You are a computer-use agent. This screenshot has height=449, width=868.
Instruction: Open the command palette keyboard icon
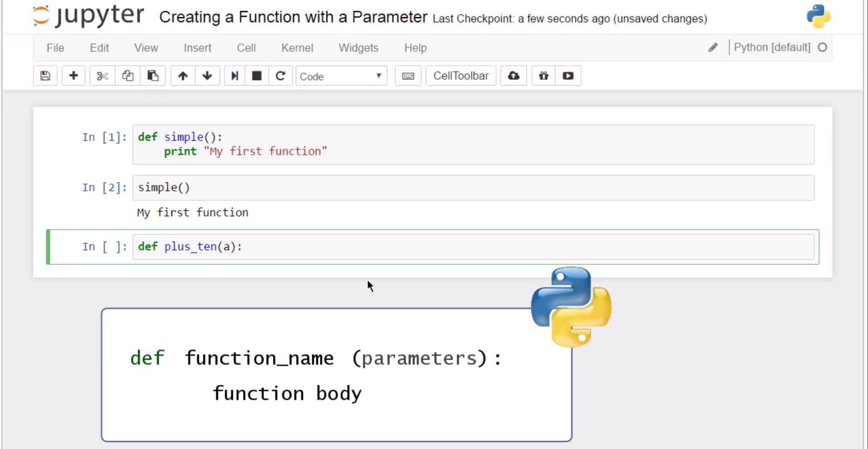tap(408, 76)
